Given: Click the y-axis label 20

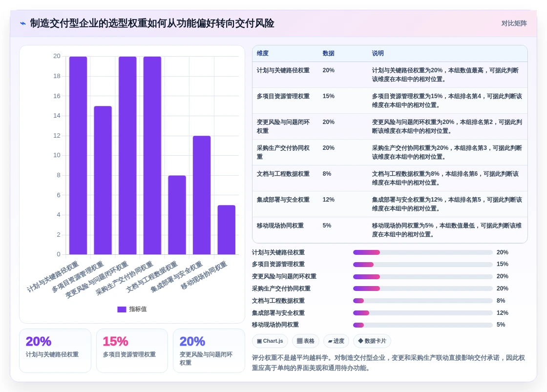Looking at the screenshot, I should point(57,56).
